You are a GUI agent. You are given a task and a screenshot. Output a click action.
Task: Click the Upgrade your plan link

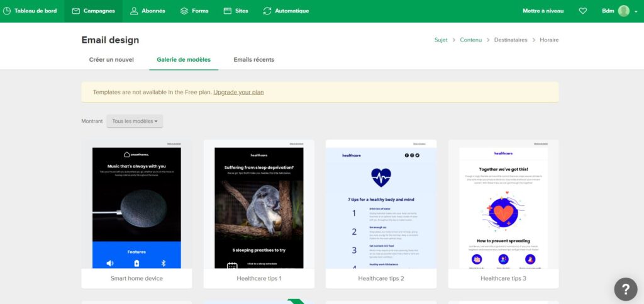point(238,92)
